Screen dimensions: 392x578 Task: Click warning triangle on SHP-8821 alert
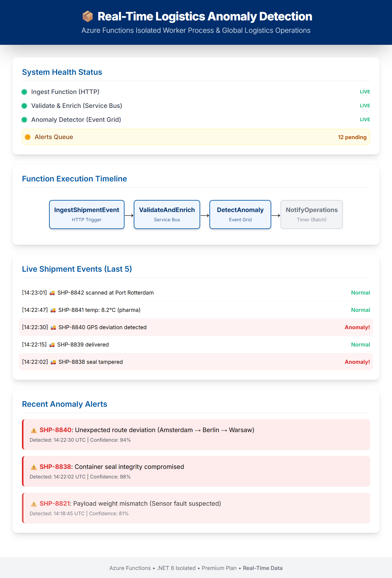pyautogui.click(x=34, y=504)
